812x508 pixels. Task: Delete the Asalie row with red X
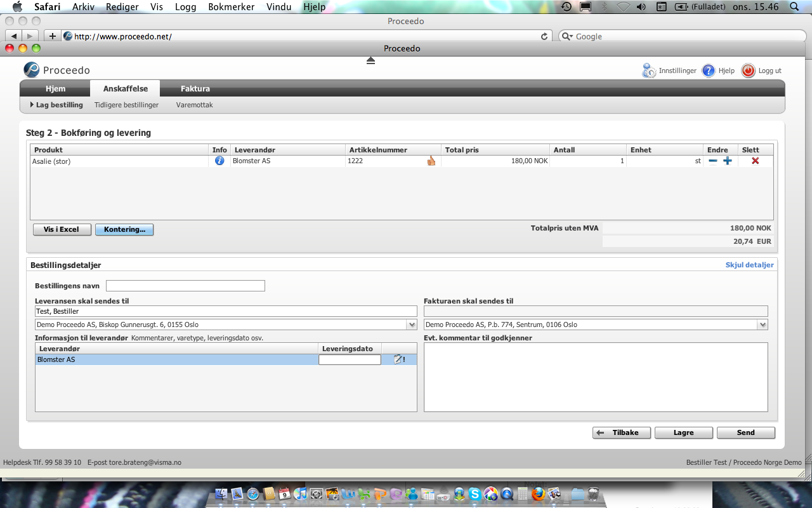pyautogui.click(x=755, y=161)
